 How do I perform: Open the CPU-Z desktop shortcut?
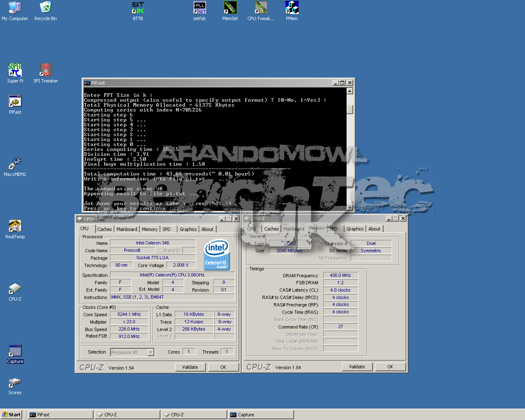click(x=15, y=292)
